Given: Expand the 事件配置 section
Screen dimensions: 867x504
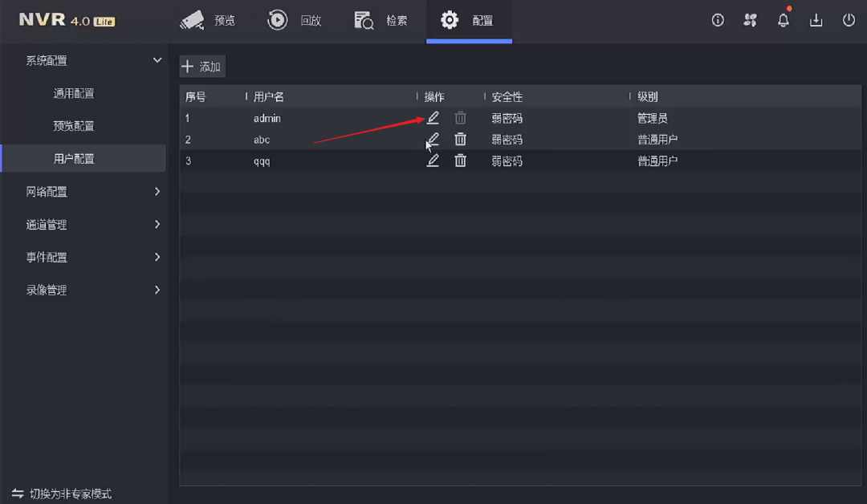Looking at the screenshot, I should click(x=157, y=258).
